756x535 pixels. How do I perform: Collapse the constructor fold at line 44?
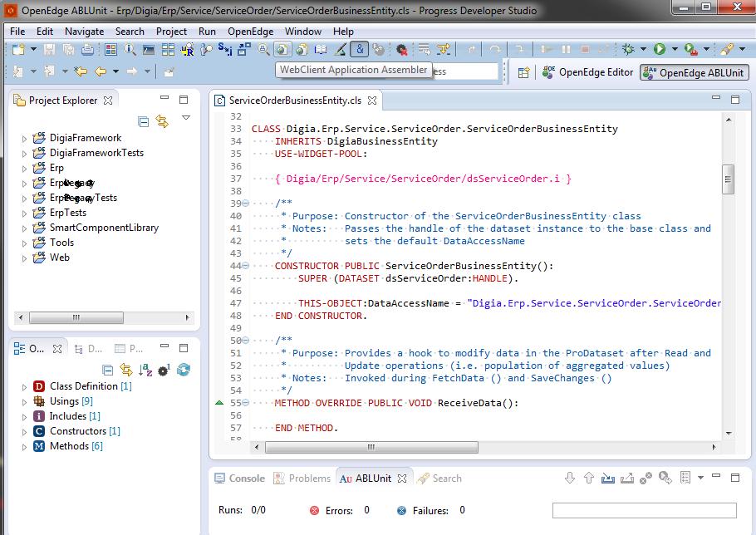tap(245, 266)
